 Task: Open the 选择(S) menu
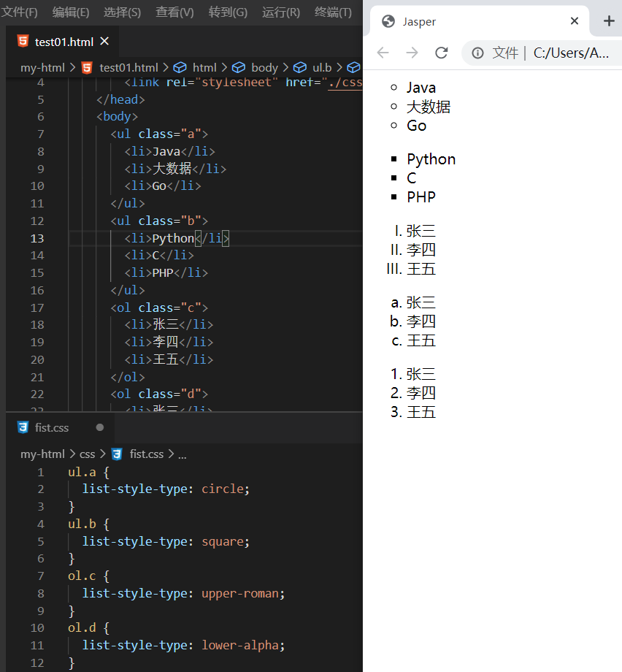tap(122, 12)
